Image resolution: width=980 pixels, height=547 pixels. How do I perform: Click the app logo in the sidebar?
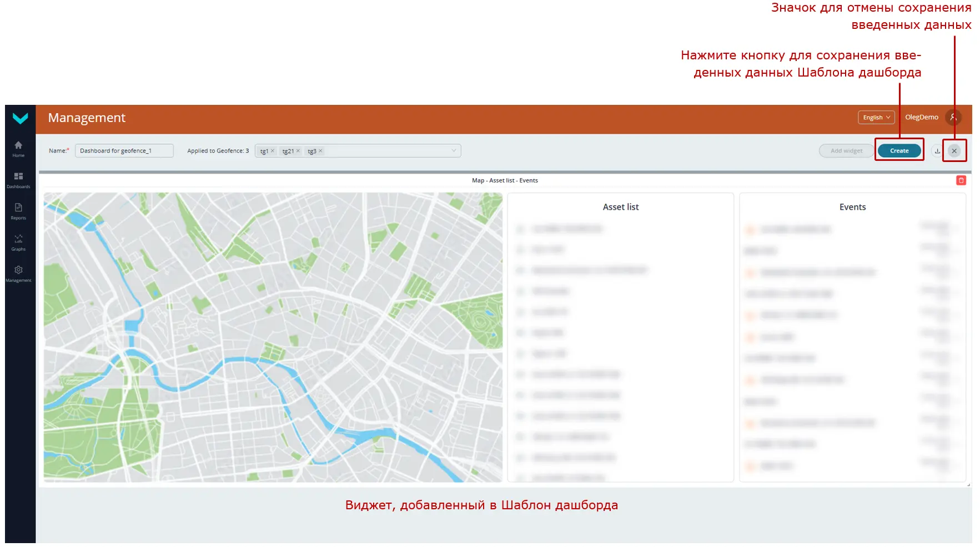pyautogui.click(x=20, y=118)
